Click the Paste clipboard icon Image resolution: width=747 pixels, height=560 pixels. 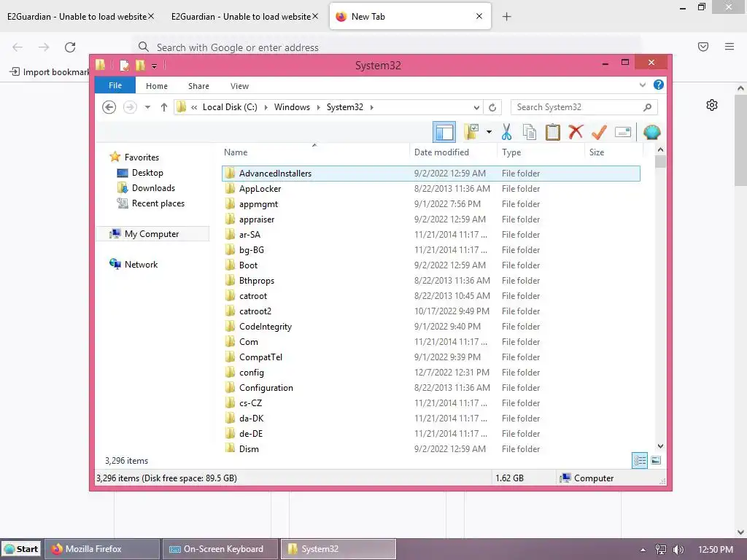[x=553, y=132]
